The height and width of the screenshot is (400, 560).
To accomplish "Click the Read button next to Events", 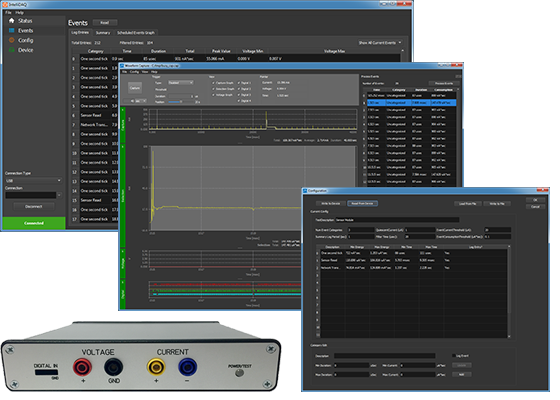I will [x=105, y=22].
